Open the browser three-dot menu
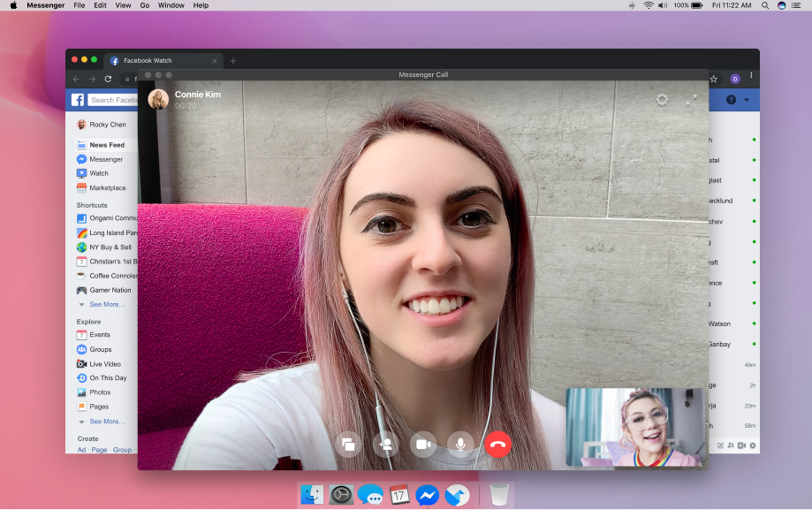 click(751, 76)
